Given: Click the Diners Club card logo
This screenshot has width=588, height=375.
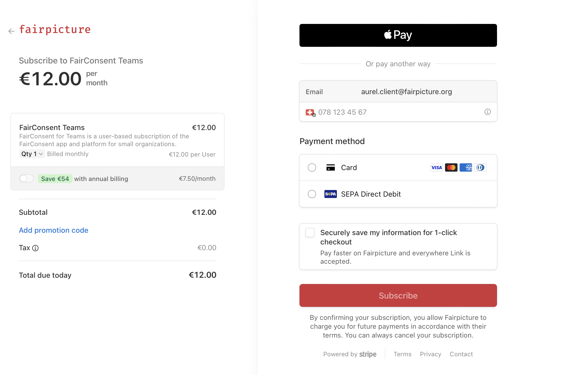Looking at the screenshot, I should [x=480, y=167].
